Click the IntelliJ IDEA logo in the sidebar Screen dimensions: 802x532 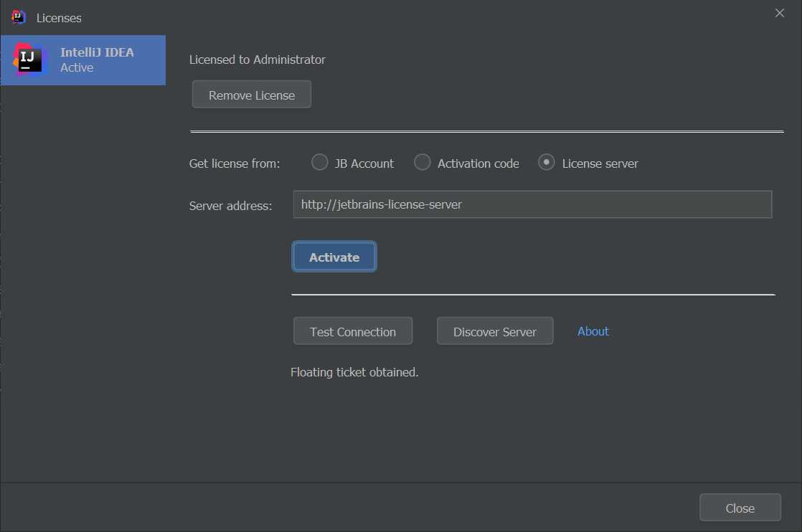tap(30, 60)
